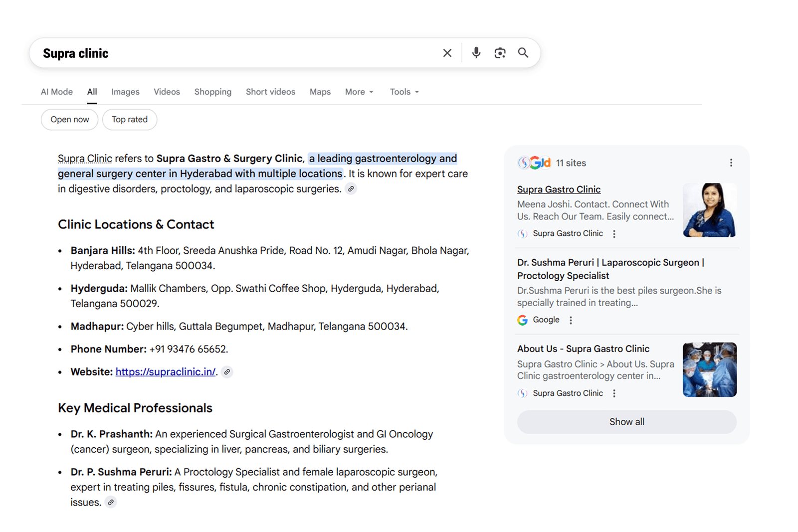Enable the Top rated filter
The height and width of the screenshot is (532, 798).
tap(129, 119)
